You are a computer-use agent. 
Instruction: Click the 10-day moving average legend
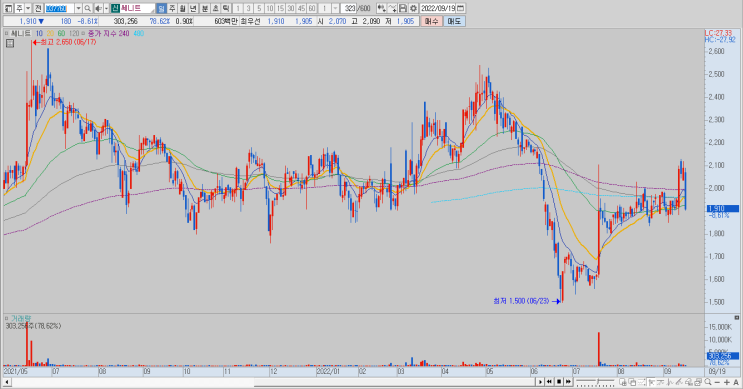tap(39, 34)
